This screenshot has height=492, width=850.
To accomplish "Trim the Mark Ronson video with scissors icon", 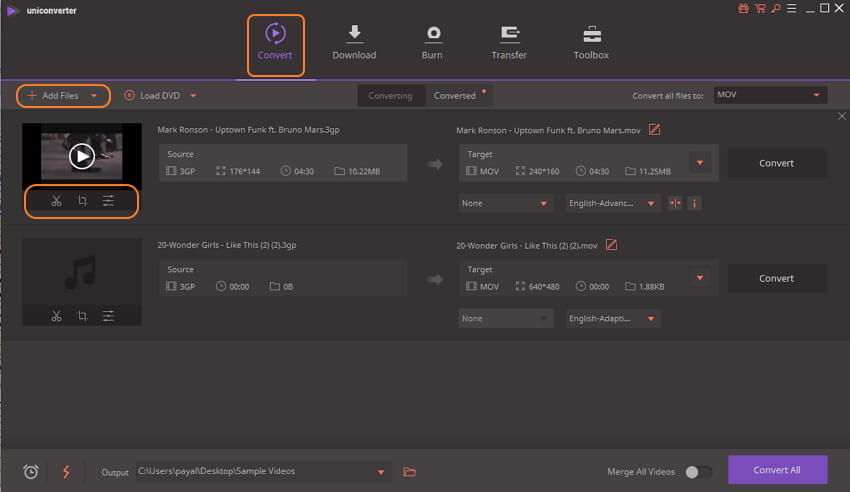I will click(x=56, y=201).
